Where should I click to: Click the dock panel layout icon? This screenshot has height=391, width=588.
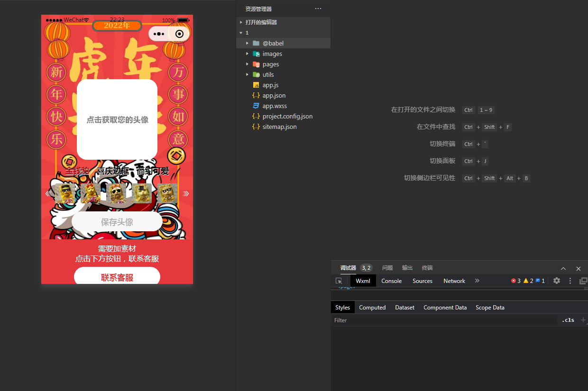pos(583,281)
